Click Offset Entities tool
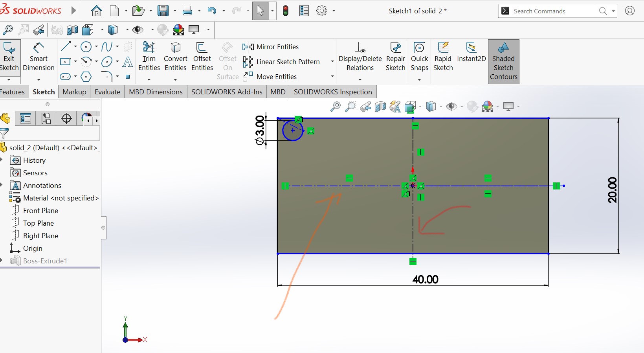The width and height of the screenshot is (644, 353). (202, 57)
